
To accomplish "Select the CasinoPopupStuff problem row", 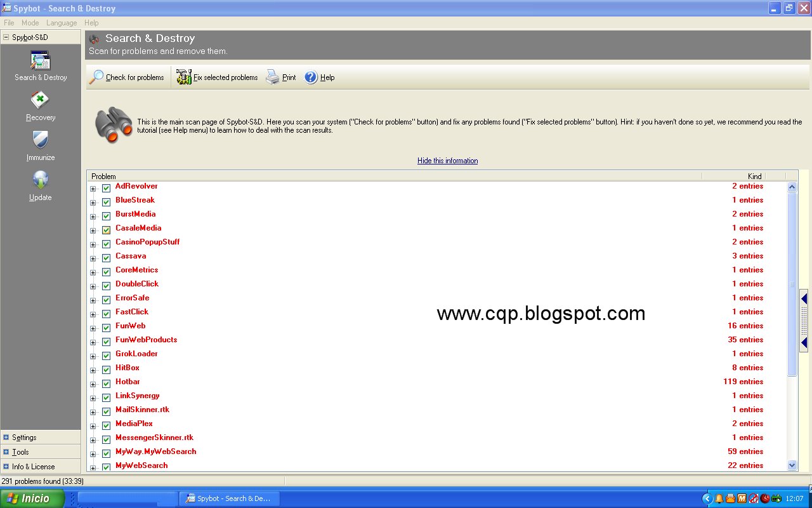I will point(436,242).
